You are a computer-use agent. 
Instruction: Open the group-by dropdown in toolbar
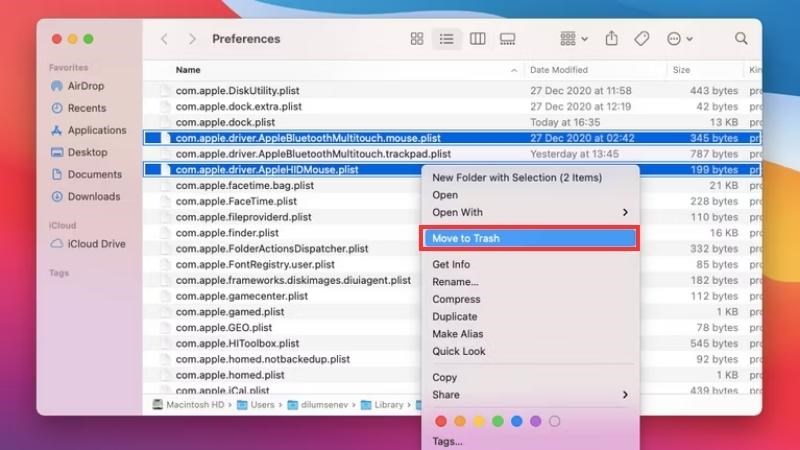click(574, 39)
